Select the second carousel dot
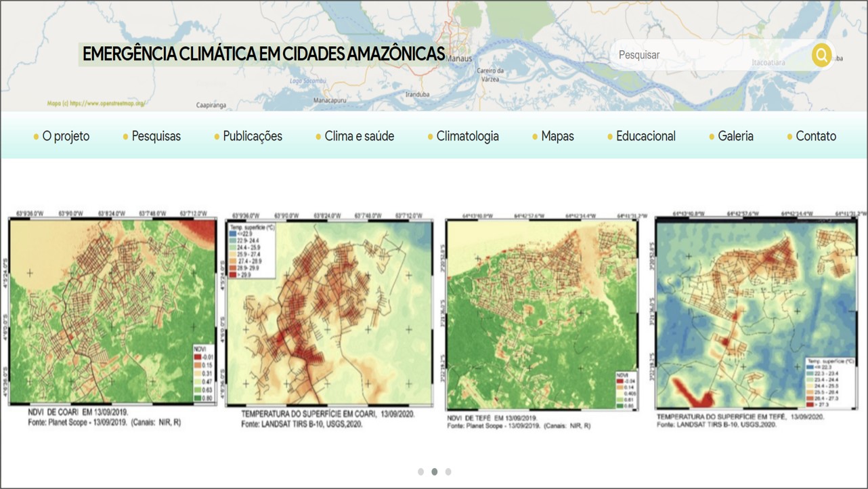This screenshot has width=868, height=489. [x=435, y=471]
